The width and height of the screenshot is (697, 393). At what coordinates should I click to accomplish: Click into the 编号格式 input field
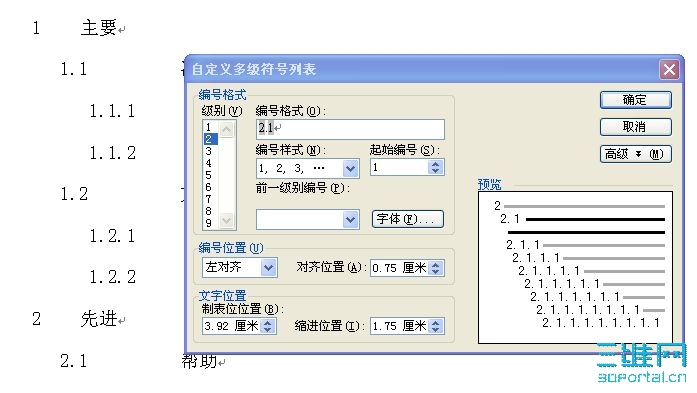350,129
